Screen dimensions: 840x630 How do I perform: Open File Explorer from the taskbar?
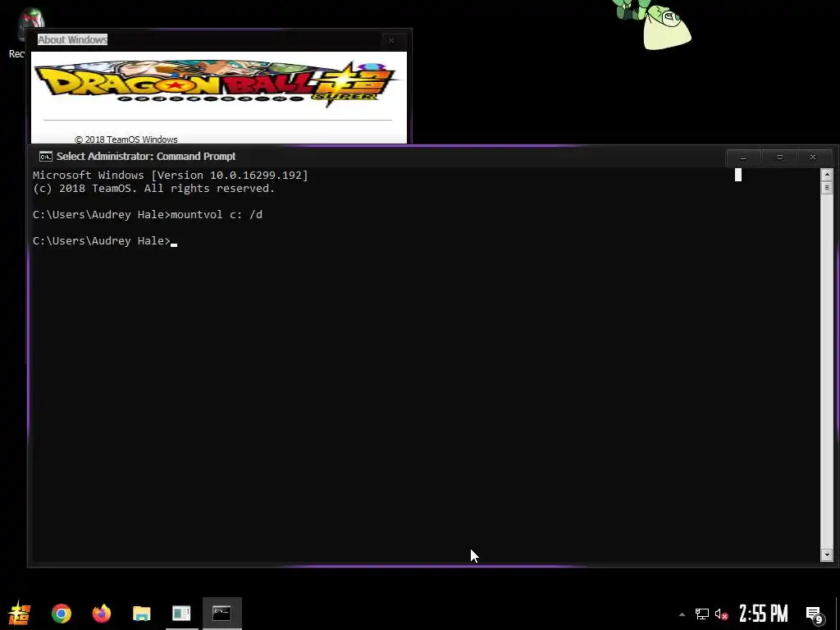(x=141, y=614)
